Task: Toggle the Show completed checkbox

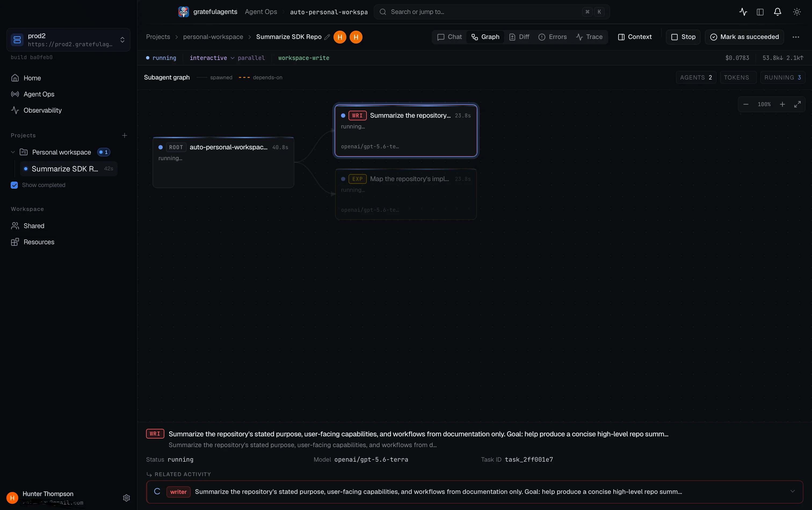Action: [14, 185]
